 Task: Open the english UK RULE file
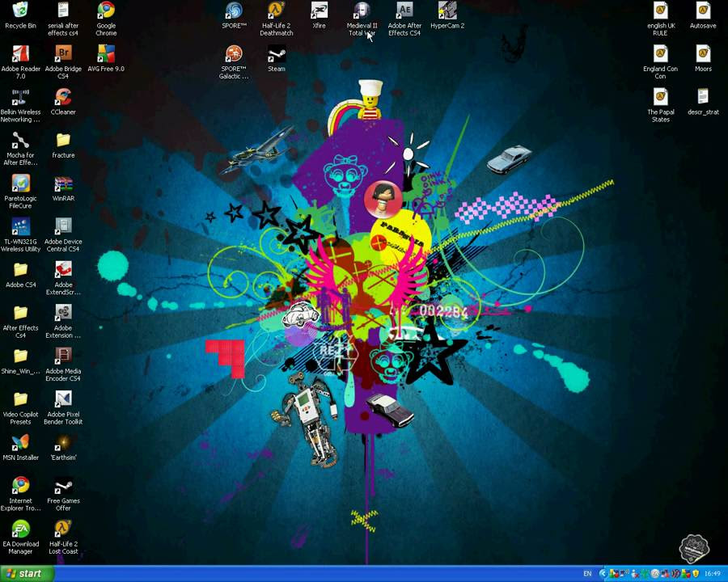[x=660, y=11]
